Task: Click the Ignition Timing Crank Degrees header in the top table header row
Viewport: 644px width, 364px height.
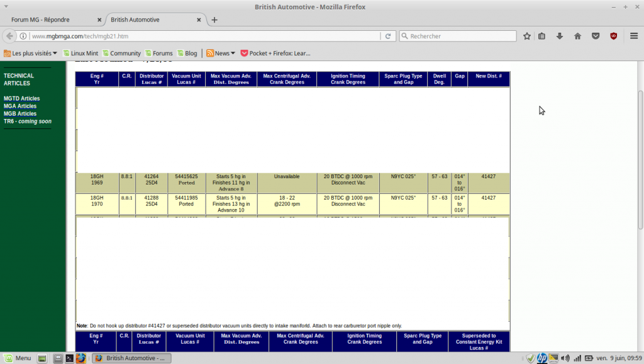Action: point(348,79)
